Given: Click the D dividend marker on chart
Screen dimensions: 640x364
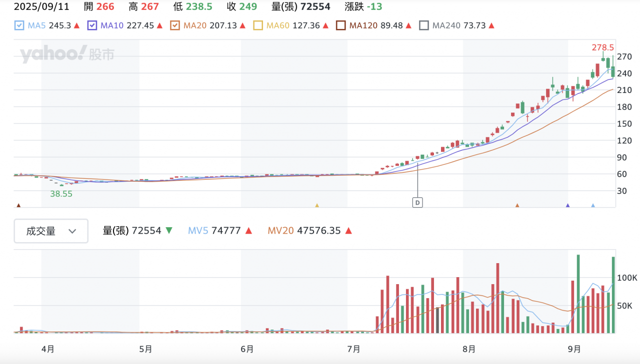Looking at the screenshot, I should [x=417, y=202].
